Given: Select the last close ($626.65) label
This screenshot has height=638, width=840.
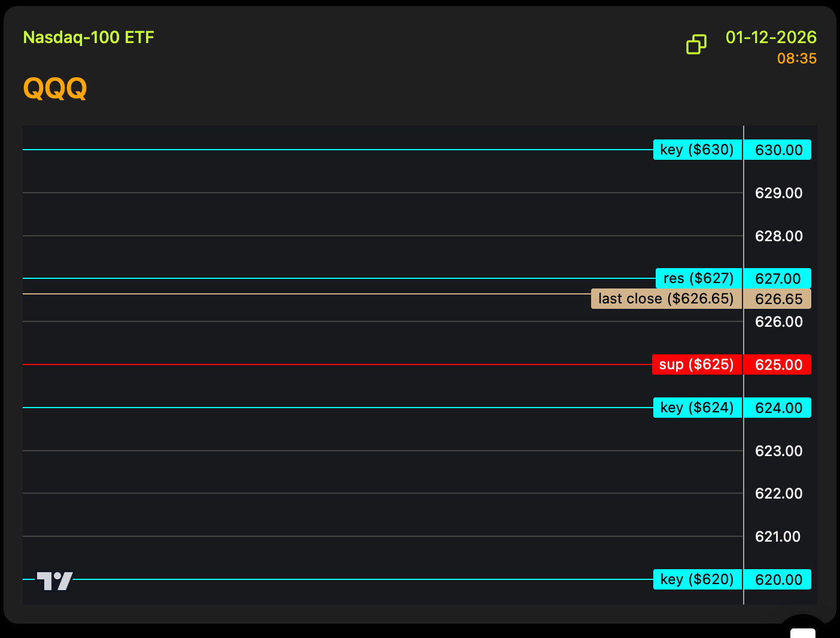Looking at the screenshot, I should [666, 299].
